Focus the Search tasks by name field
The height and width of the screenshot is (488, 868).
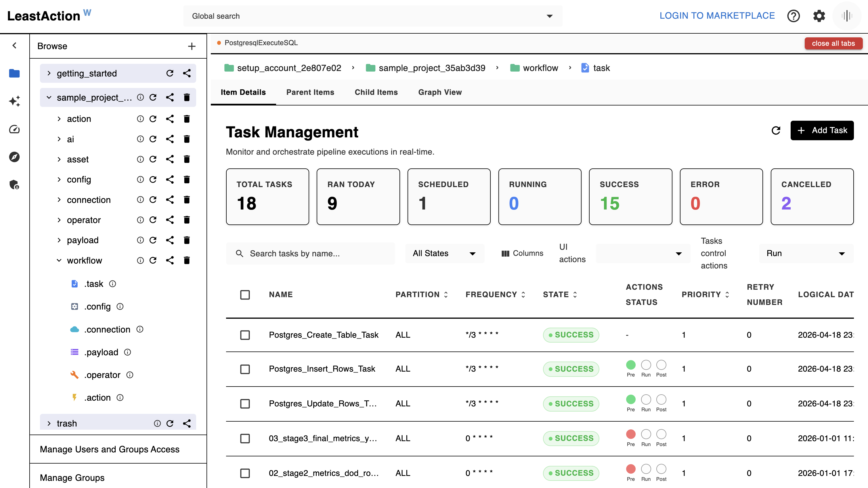[310, 253]
